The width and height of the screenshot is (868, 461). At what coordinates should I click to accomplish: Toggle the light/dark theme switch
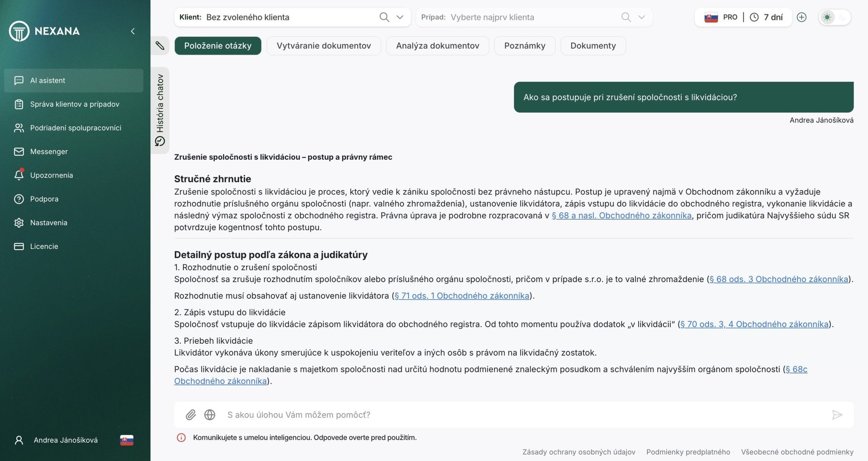coord(835,17)
